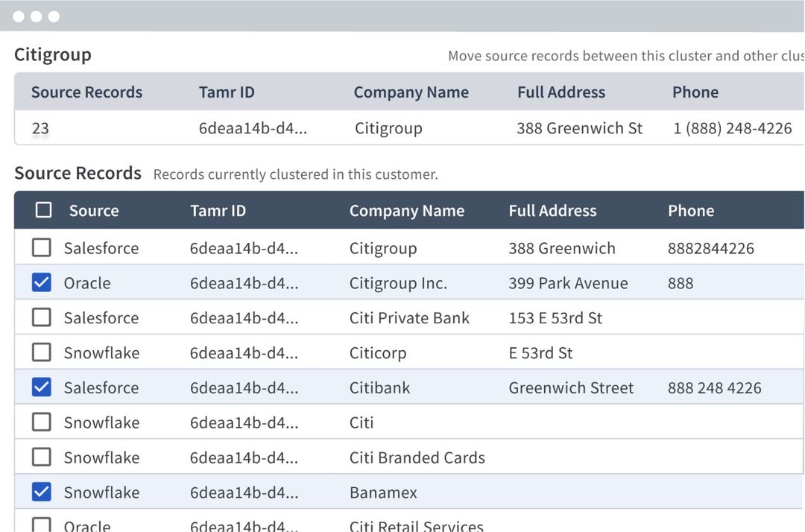The image size is (805, 532).
Task: Open the Citigroup cluster summary row
Action: [x=409, y=127]
